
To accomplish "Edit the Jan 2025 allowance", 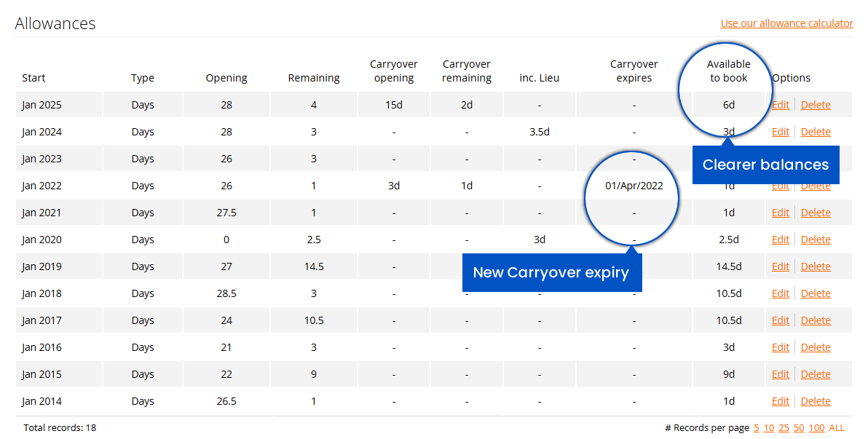I will point(780,104).
